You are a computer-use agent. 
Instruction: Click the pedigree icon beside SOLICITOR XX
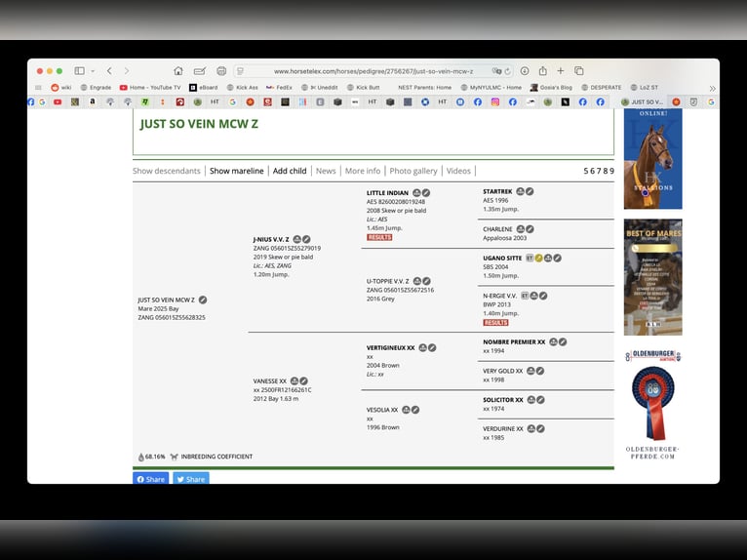coord(531,400)
